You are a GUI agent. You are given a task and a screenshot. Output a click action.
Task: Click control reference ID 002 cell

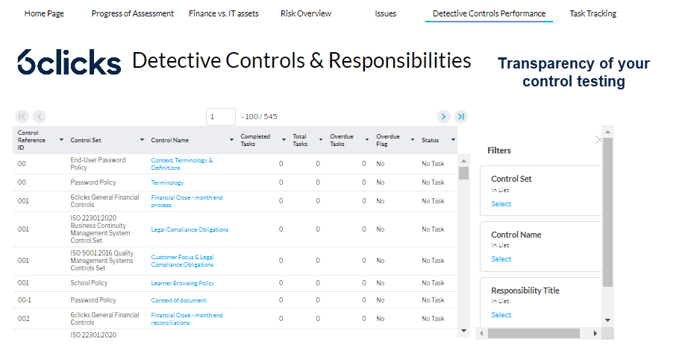(x=23, y=319)
